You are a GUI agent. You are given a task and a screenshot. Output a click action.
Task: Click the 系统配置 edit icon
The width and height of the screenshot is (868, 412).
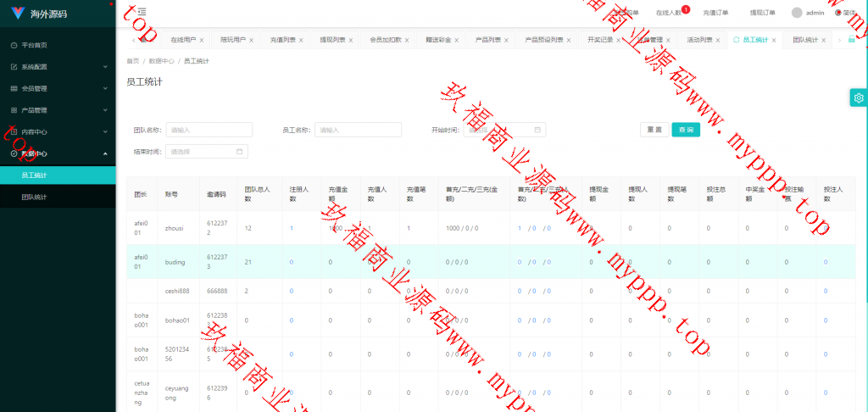click(x=14, y=66)
